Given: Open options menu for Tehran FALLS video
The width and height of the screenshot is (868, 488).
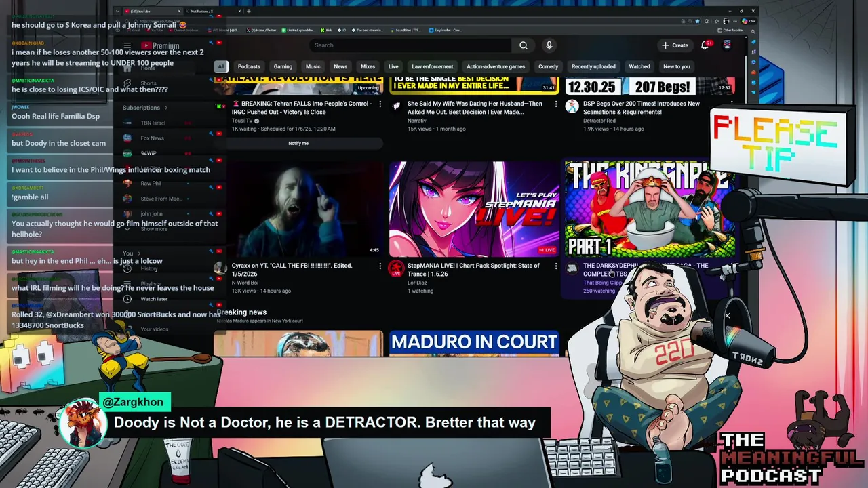Looking at the screenshot, I should tap(380, 104).
